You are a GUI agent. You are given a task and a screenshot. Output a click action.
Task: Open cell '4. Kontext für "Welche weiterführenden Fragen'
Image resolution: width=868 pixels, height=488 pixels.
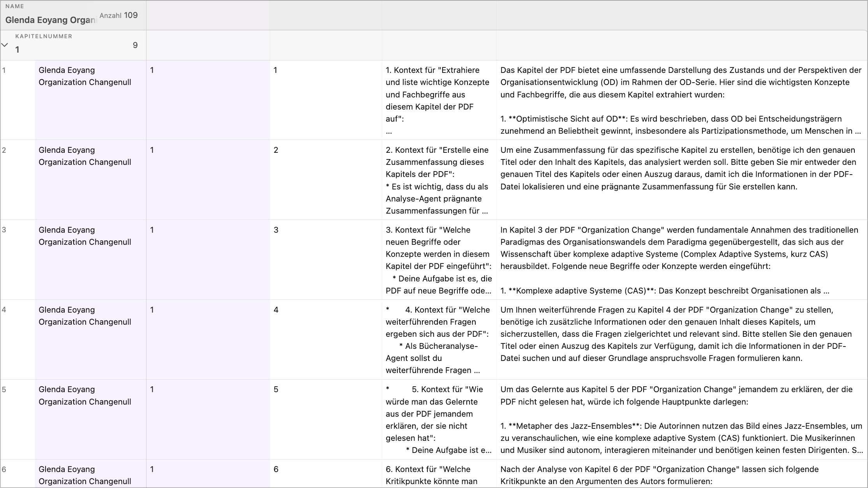pyautogui.click(x=439, y=339)
